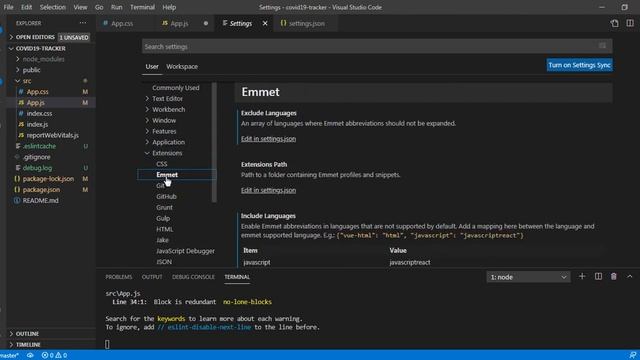Open index.css file in Explorer

point(39,113)
